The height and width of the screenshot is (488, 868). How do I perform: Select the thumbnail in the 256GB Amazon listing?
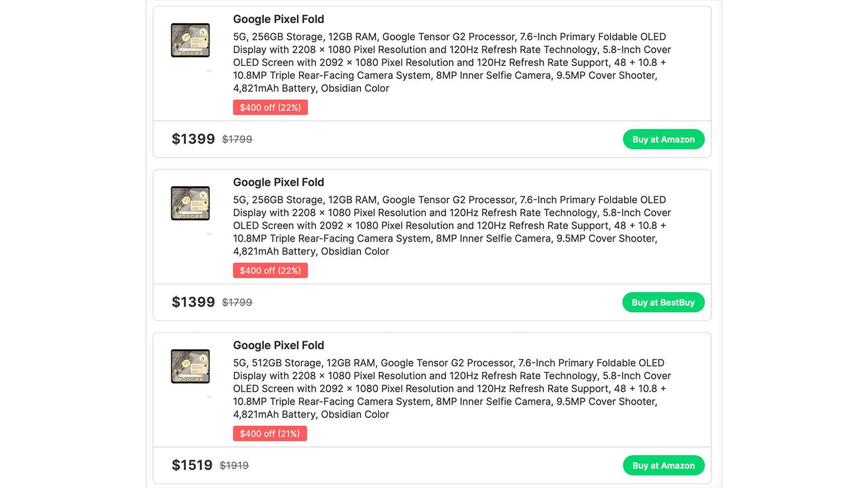(190, 40)
